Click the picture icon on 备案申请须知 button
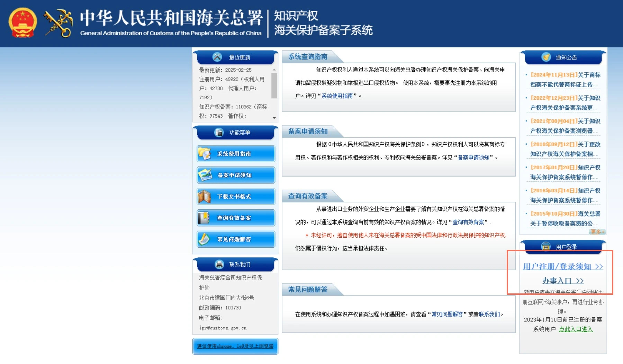Screen dimensions: 623x364 pos(204,175)
